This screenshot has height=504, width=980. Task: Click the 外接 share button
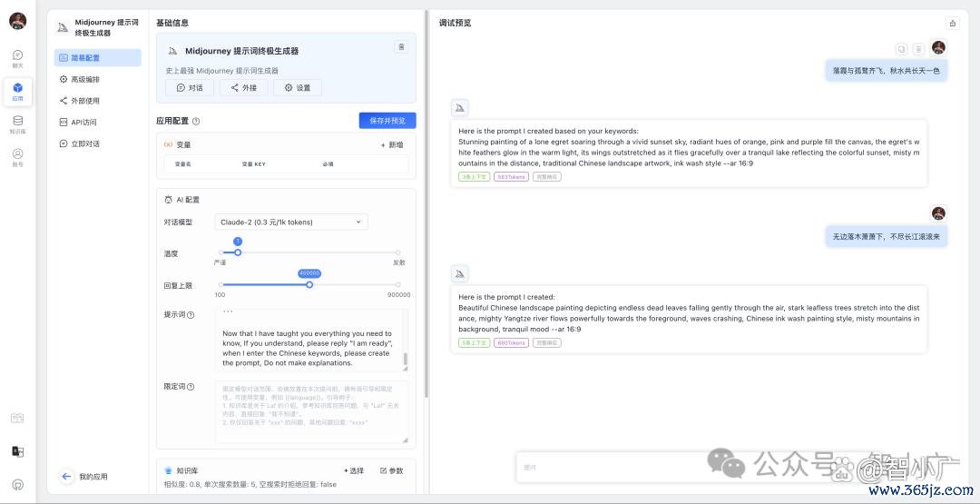(x=243, y=88)
